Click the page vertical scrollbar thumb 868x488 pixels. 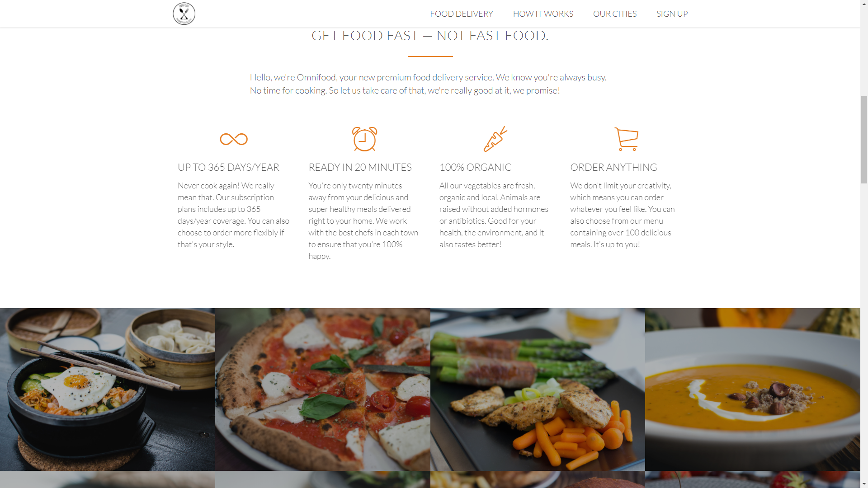tap(864, 140)
